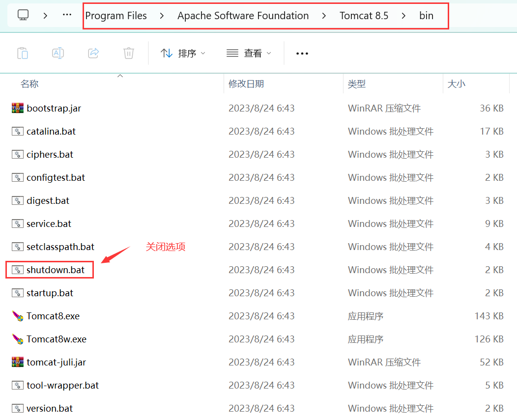This screenshot has height=420, width=517.
Task: Select the file name Tomcat8.exe
Action: (53, 316)
